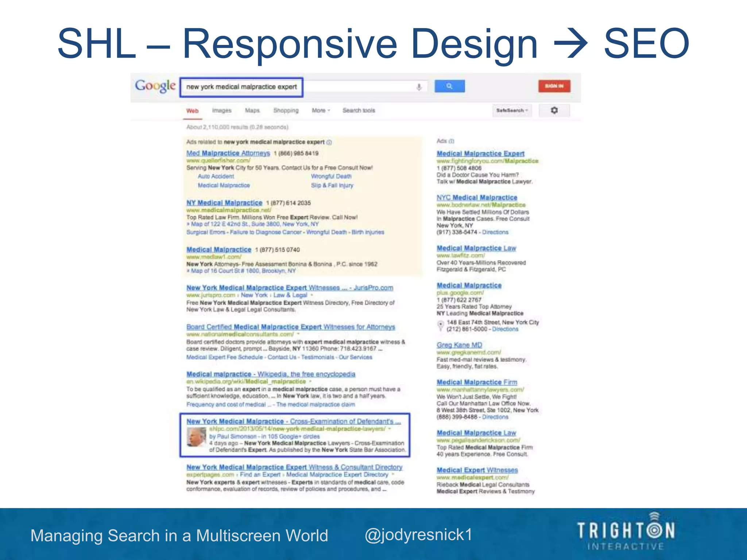This screenshot has height=560, width=747.
Task: Click the Slip & Fall Injury sitelink
Action: pos(332,186)
